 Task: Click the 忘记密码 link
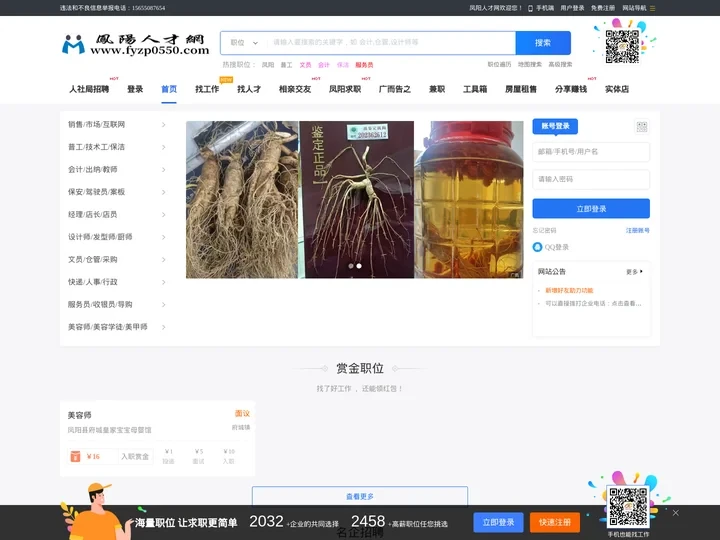point(545,231)
